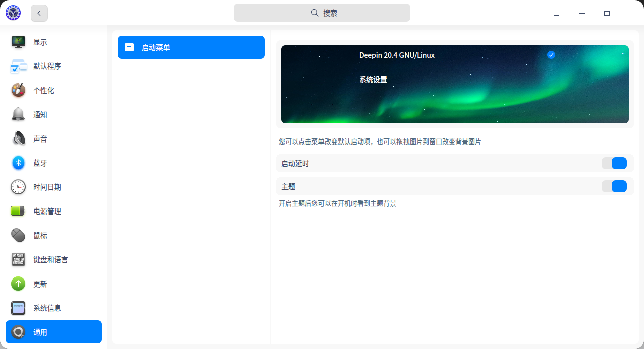Focus the 搜索 search field
Screen dimensions: 644x349
pos(322,13)
